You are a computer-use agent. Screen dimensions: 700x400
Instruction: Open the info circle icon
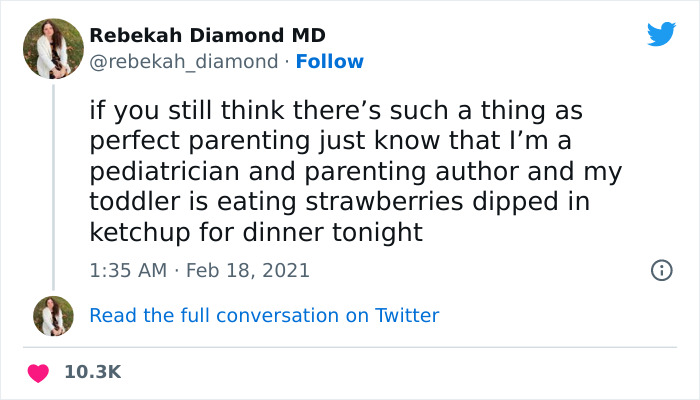(661, 270)
